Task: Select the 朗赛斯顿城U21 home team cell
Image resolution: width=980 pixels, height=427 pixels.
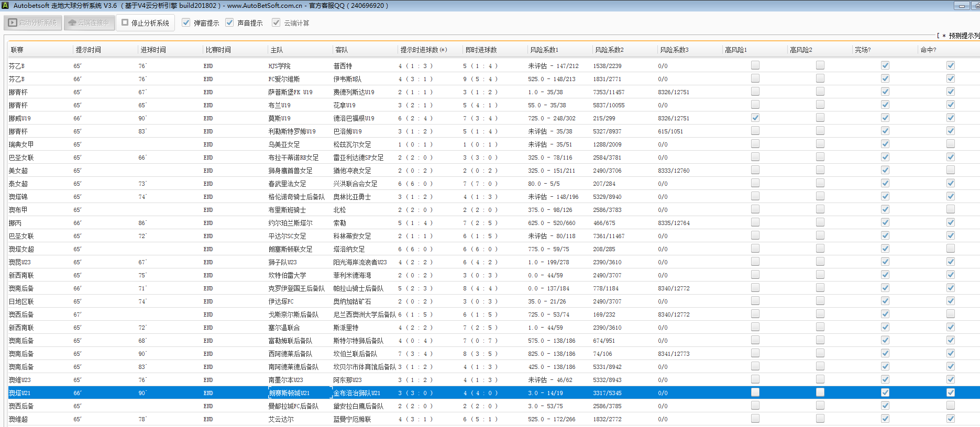Action: (x=289, y=393)
